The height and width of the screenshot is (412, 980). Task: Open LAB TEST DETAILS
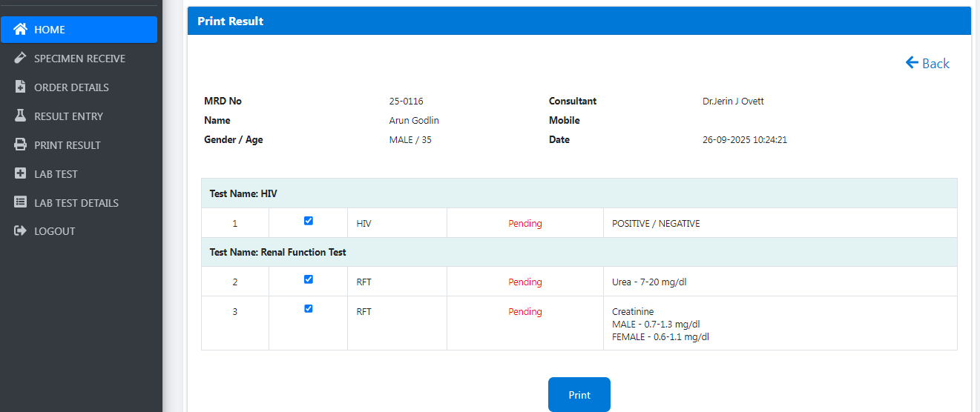tap(79, 203)
